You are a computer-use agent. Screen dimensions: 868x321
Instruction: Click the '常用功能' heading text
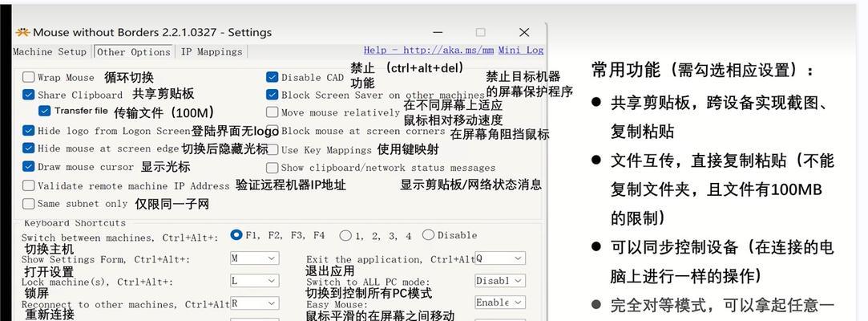click(626, 70)
